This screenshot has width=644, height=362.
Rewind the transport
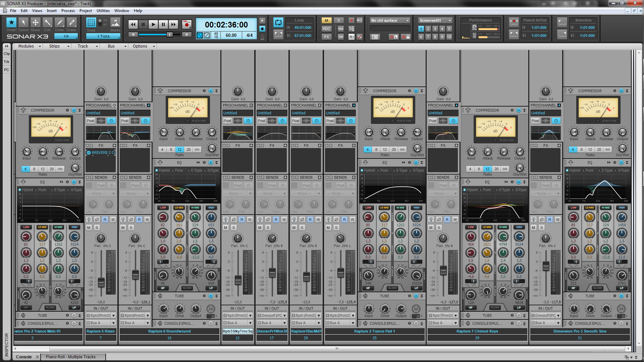[133, 24]
